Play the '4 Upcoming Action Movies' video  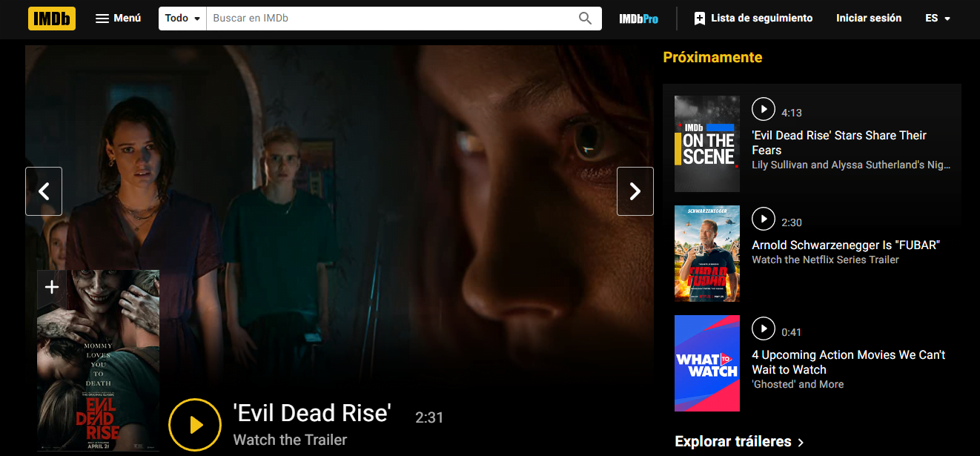764,328
